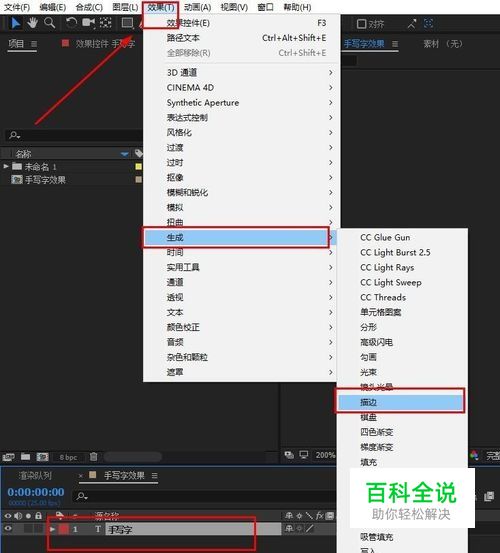Image resolution: width=500 pixels, height=553 pixels.
Task: Select the Hand tool
Action: coord(32,23)
